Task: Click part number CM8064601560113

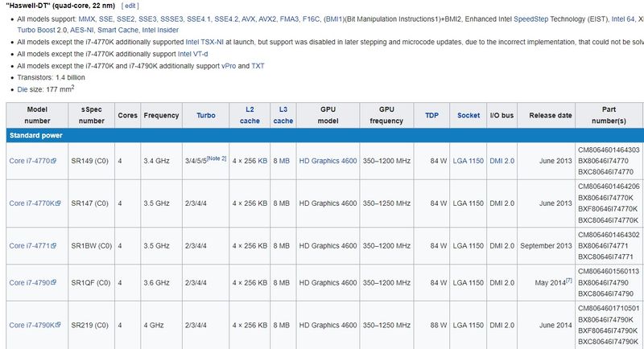Action: click(x=609, y=271)
